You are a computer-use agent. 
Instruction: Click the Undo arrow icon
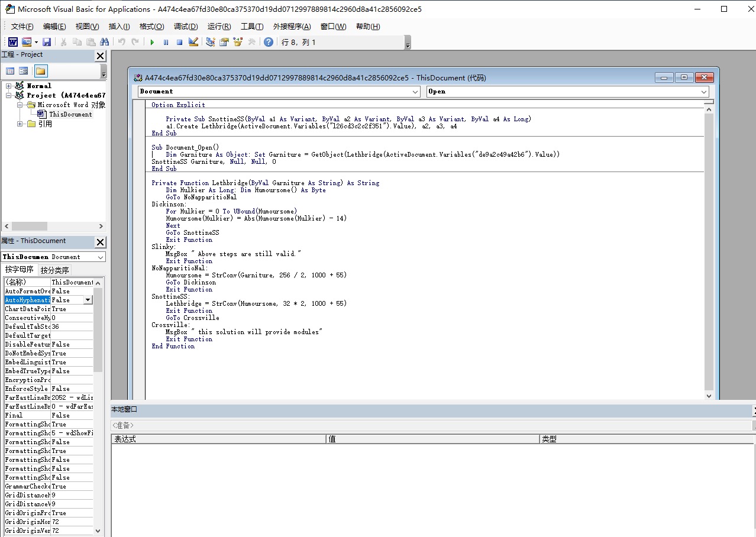121,42
